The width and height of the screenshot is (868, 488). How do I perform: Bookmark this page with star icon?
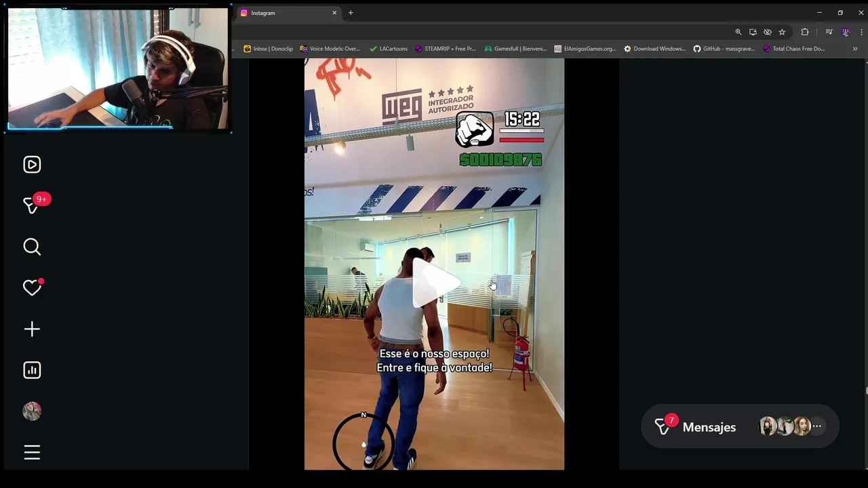tap(782, 32)
